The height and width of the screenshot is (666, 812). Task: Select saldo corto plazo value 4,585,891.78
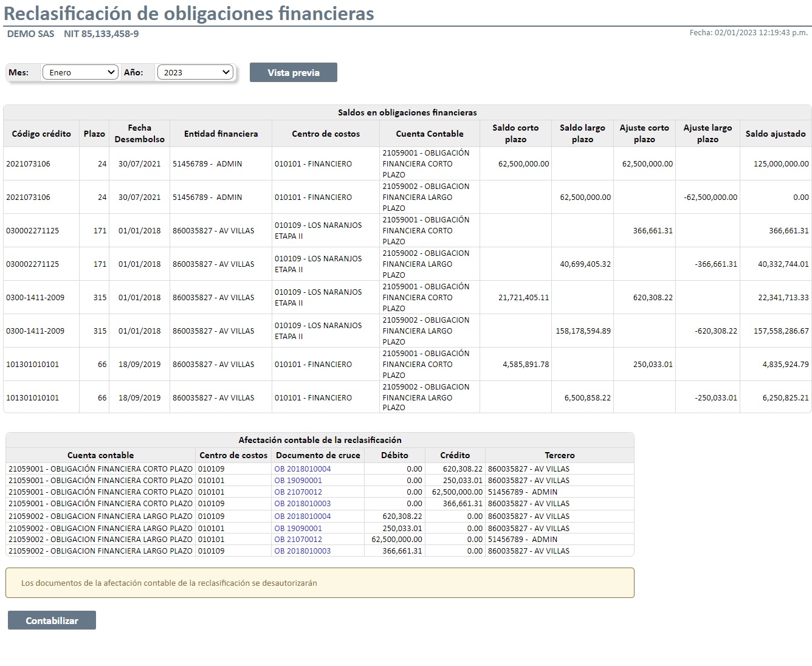coord(526,365)
